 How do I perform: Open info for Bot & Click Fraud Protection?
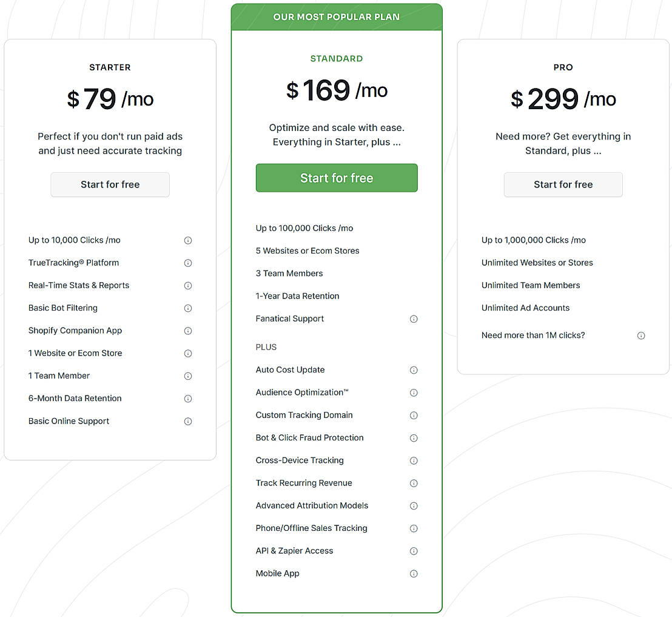[414, 438]
